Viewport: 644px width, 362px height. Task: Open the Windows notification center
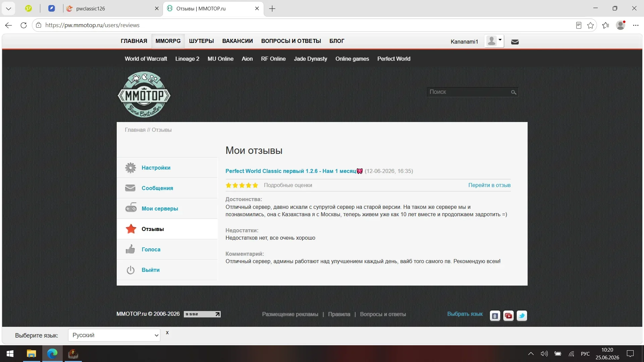[630, 354]
